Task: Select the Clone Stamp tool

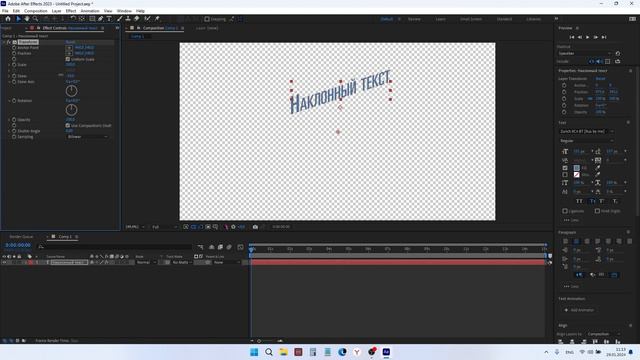Action: click(128, 19)
